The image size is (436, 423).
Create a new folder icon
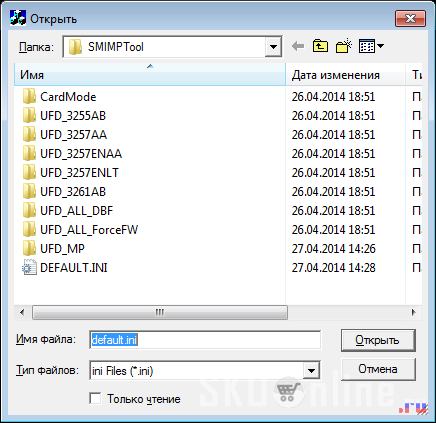344,46
